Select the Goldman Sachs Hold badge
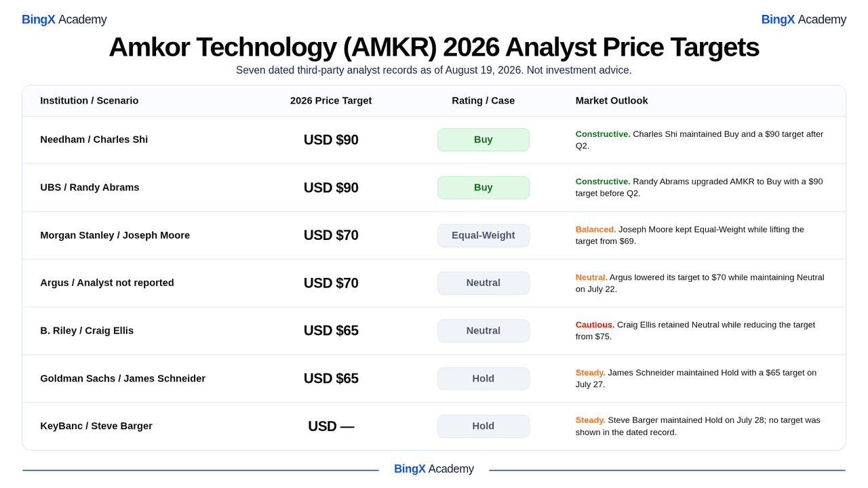The image size is (868, 488). pos(484,379)
